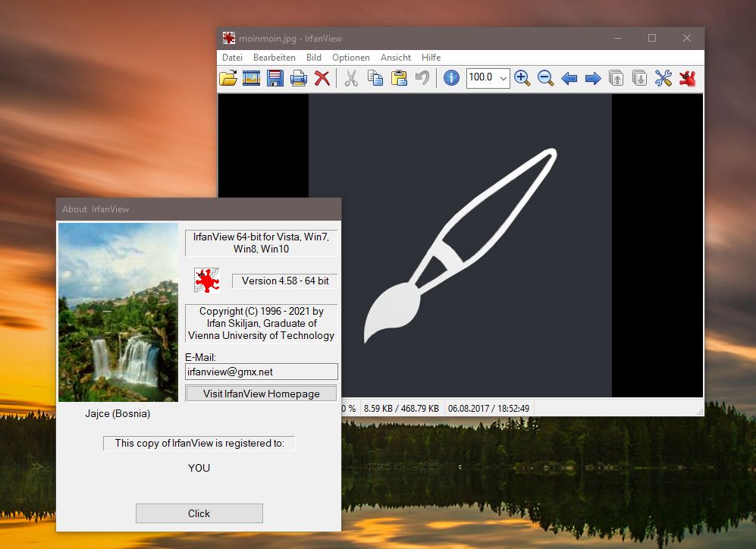756x549 pixels.
Task: Open the Datei menu
Action: [x=232, y=58]
